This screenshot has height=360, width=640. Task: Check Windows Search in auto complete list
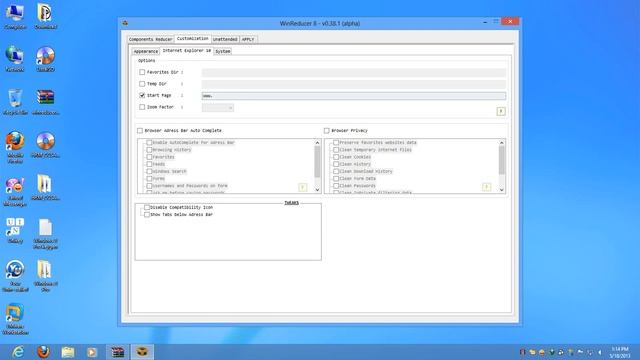149,171
